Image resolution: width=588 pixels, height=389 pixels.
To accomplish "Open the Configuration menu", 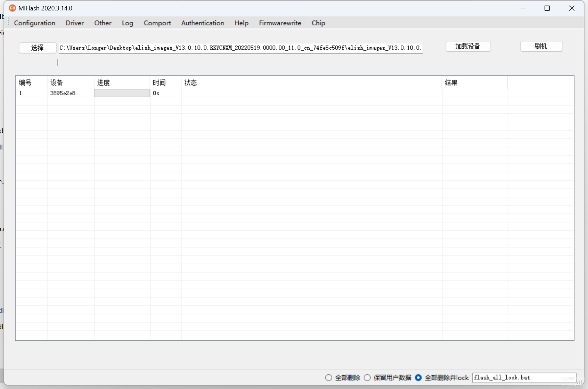I will (x=34, y=23).
